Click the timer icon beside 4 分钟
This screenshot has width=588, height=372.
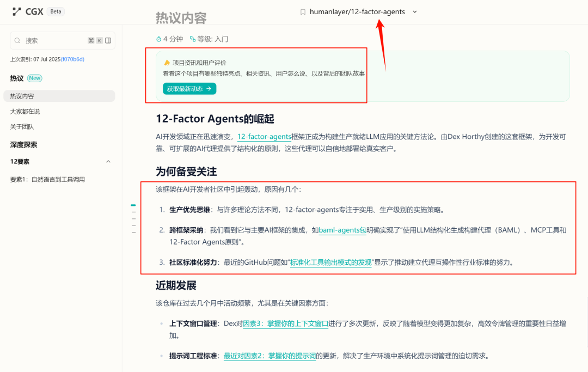click(158, 39)
